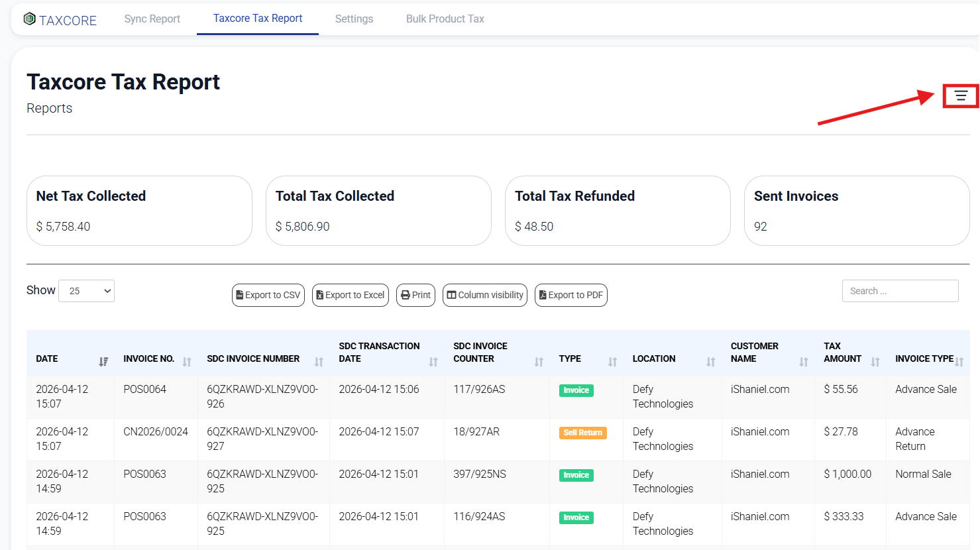Viewport: 980px width, 550px height.
Task: Export the report to CSV
Action: tap(268, 295)
